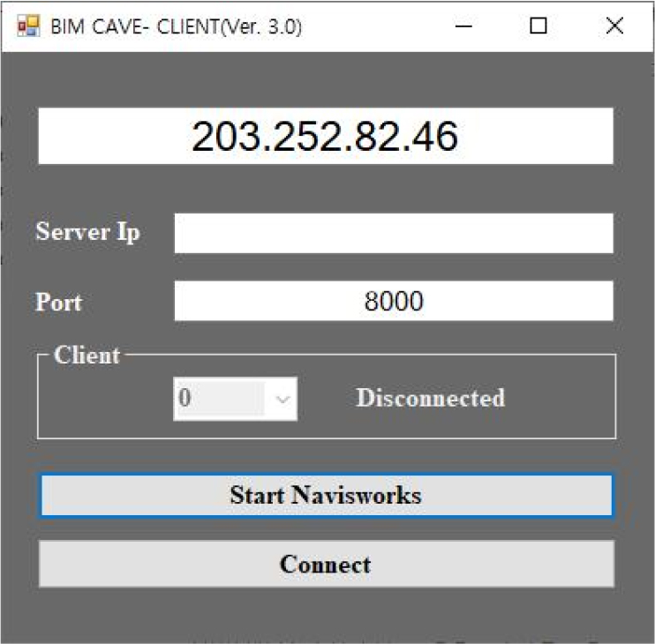Viewport: 655px width, 644px height.
Task: Click the Port label
Action: (x=58, y=302)
